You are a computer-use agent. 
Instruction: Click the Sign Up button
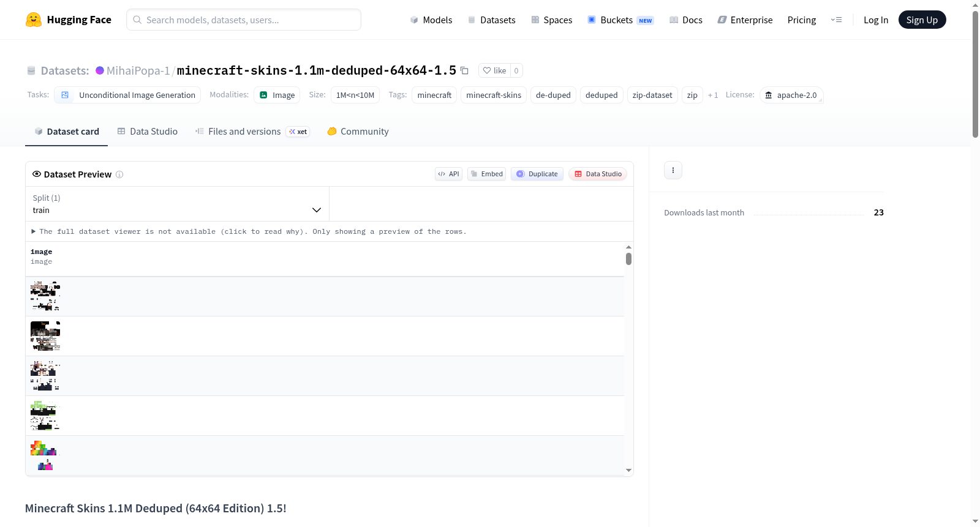pyautogui.click(x=922, y=20)
